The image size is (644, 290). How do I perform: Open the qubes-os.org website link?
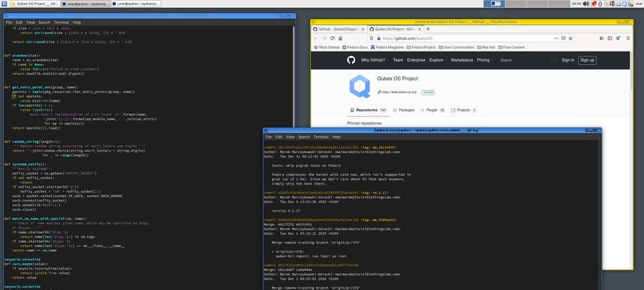(399, 92)
